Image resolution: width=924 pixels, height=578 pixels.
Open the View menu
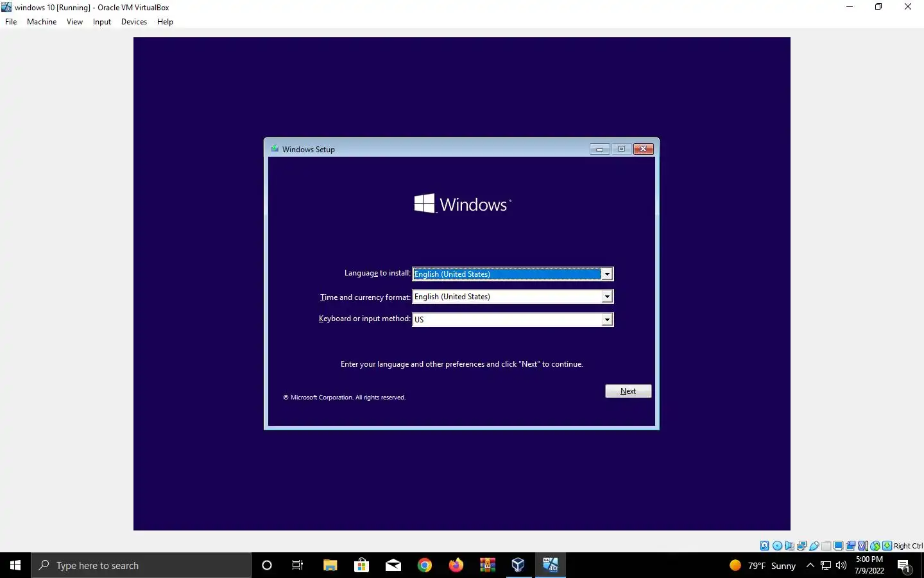74,22
